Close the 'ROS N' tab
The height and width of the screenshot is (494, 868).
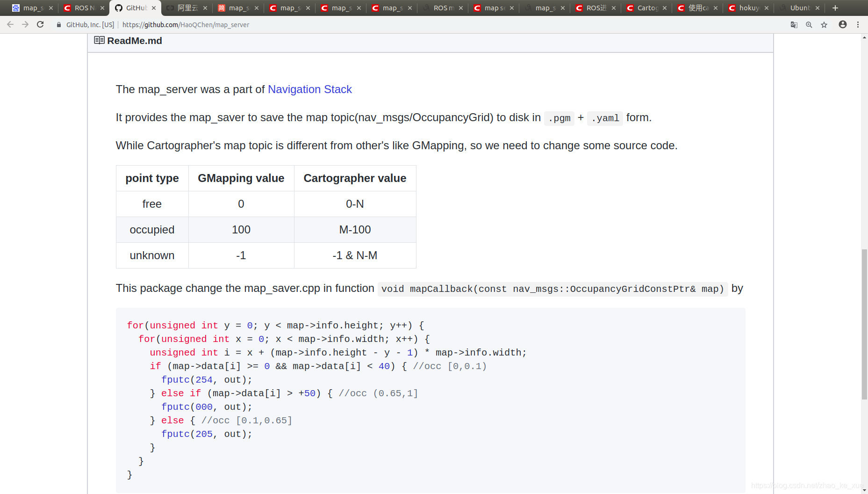point(102,8)
